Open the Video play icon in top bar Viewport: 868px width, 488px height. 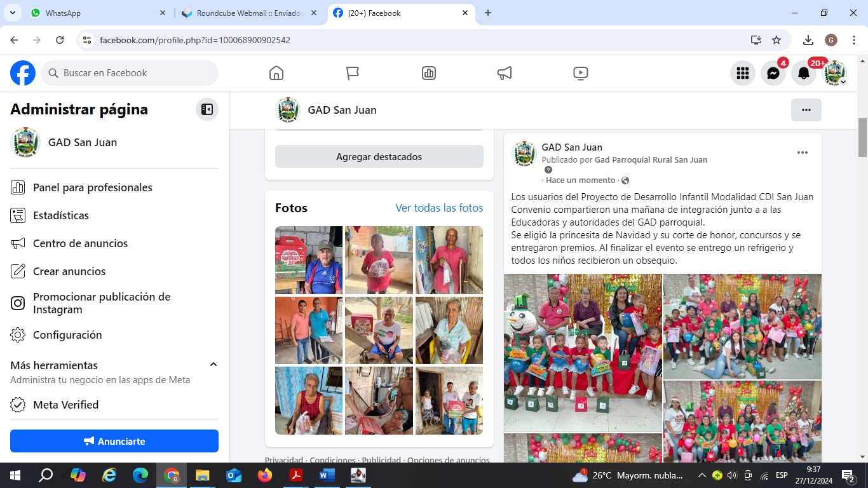pyautogui.click(x=580, y=73)
